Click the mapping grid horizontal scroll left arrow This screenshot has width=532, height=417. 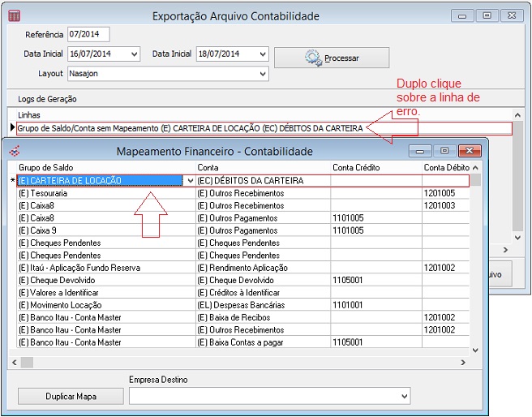click(15, 363)
